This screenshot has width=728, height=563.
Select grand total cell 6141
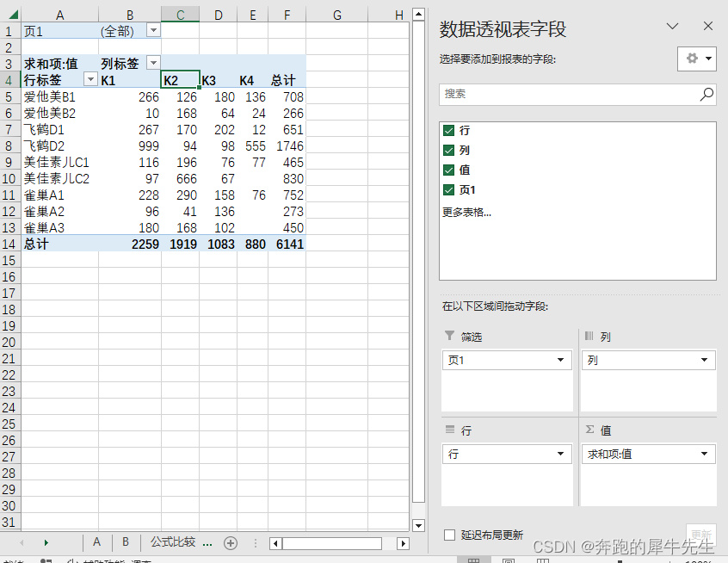tap(287, 244)
